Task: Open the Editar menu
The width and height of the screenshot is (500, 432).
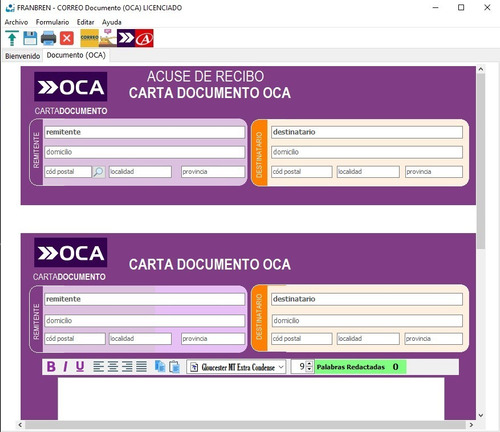Action: point(85,22)
